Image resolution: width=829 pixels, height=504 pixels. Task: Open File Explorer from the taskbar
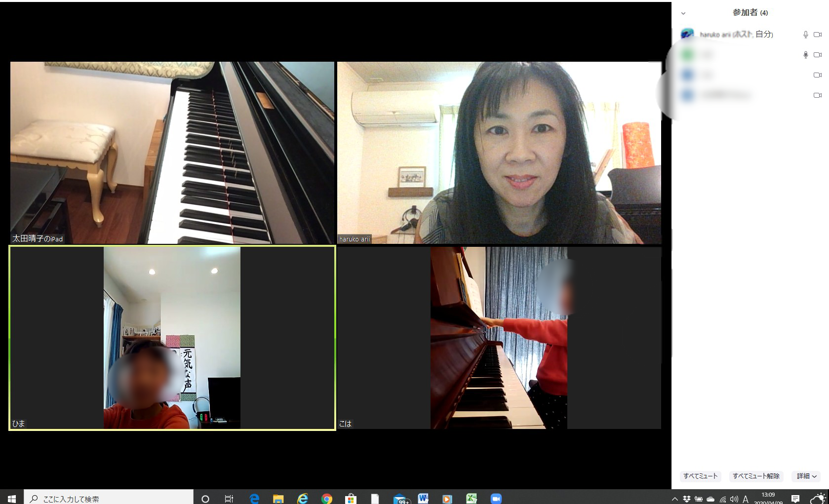(278, 499)
